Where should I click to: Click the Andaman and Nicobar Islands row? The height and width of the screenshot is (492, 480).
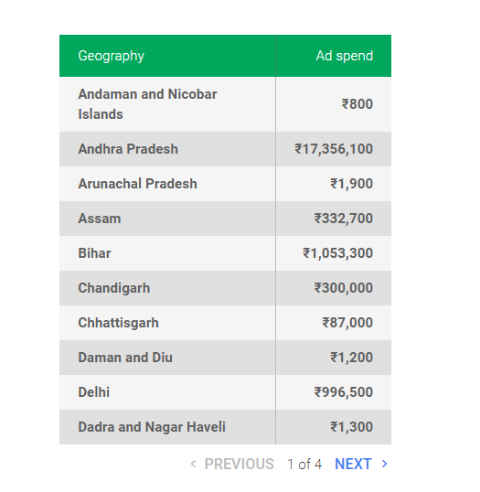tap(225, 104)
